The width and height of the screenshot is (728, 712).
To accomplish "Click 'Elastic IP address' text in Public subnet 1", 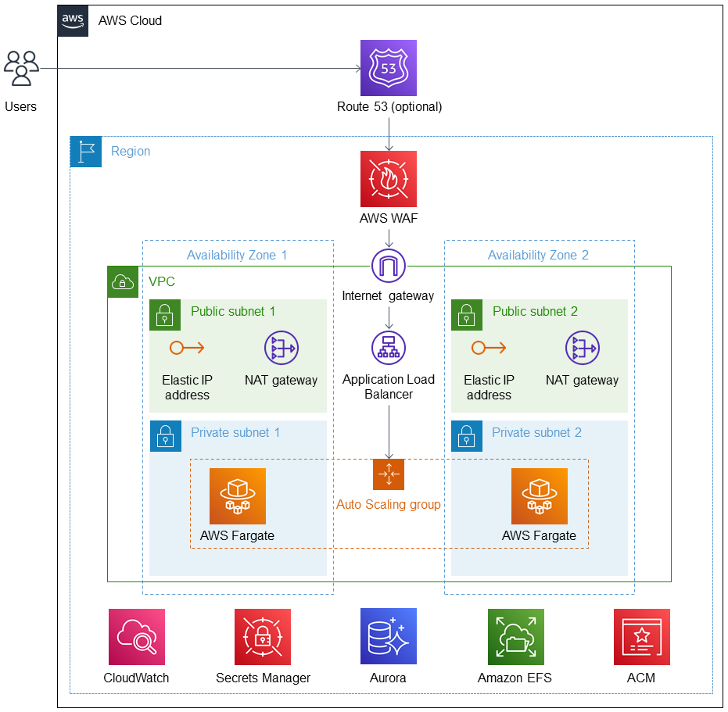I will click(x=187, y=388).
